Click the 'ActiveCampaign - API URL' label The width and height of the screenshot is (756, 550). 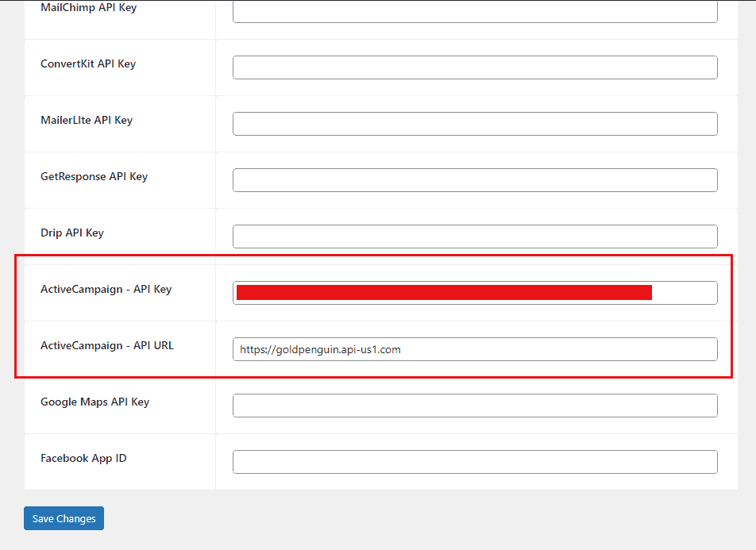click(107, 345)
